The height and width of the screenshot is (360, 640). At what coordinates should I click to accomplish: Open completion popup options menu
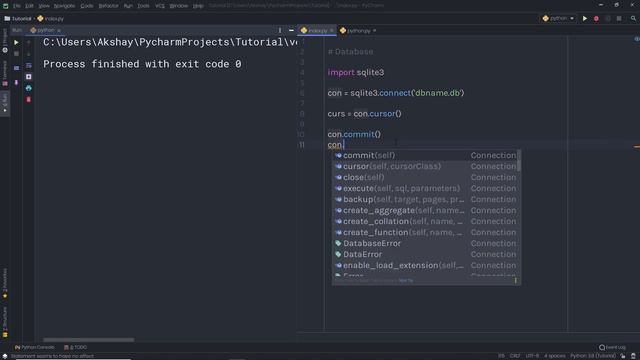[516, 280]
